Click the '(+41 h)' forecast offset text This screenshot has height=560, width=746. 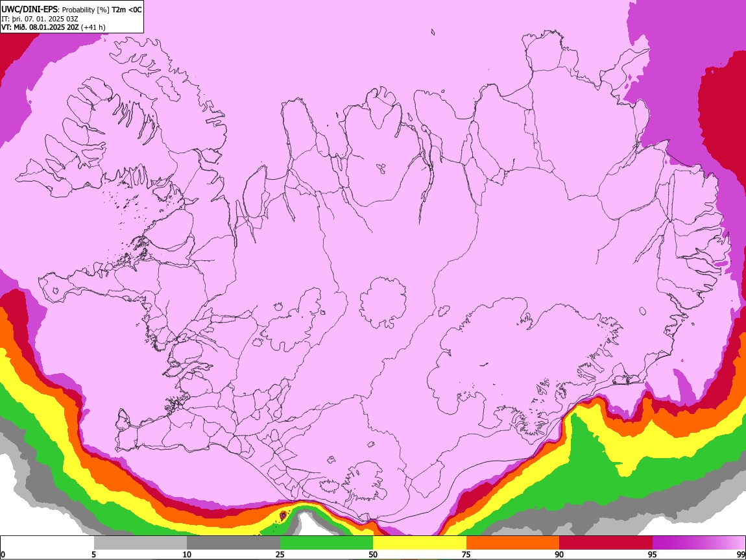(x=93, y=27)
